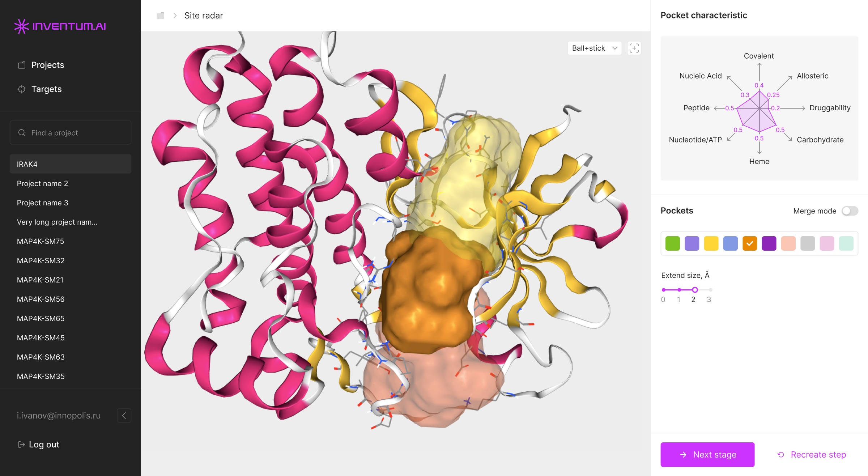Screen dimensions: 868x476
Task: Click the Find a project search field
Action: [x=71, y=133]
